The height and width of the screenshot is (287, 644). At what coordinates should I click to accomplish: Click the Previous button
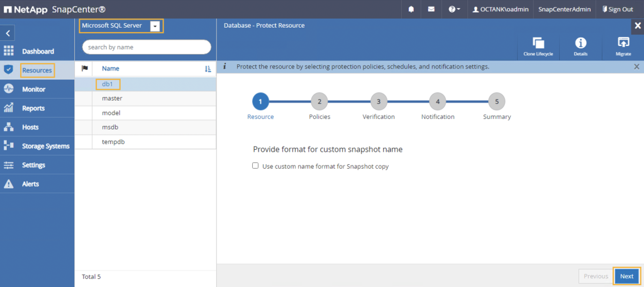coord(596,276)
